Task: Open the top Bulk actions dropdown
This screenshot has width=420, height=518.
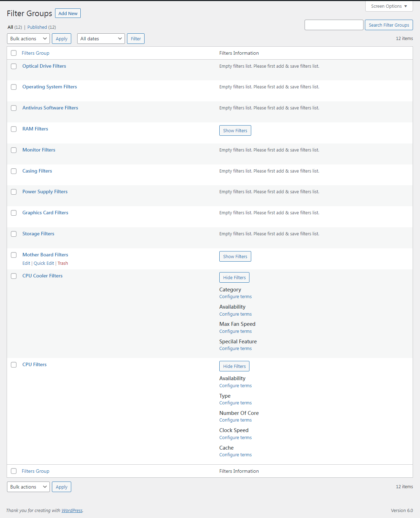Action: [28, 39]
